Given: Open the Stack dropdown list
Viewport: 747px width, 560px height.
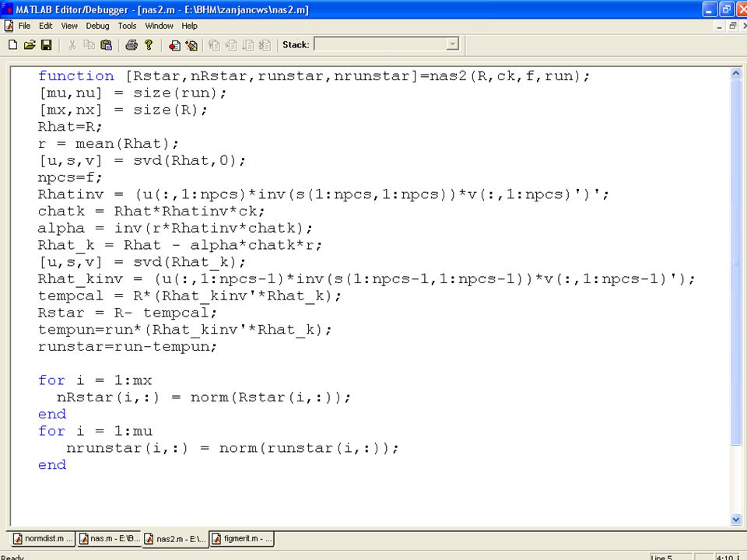Looking at the screenshot, I should tap(452, 44).
